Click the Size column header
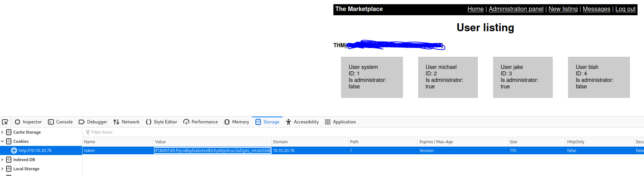This screenshot has height=176, width=644. 537,142
